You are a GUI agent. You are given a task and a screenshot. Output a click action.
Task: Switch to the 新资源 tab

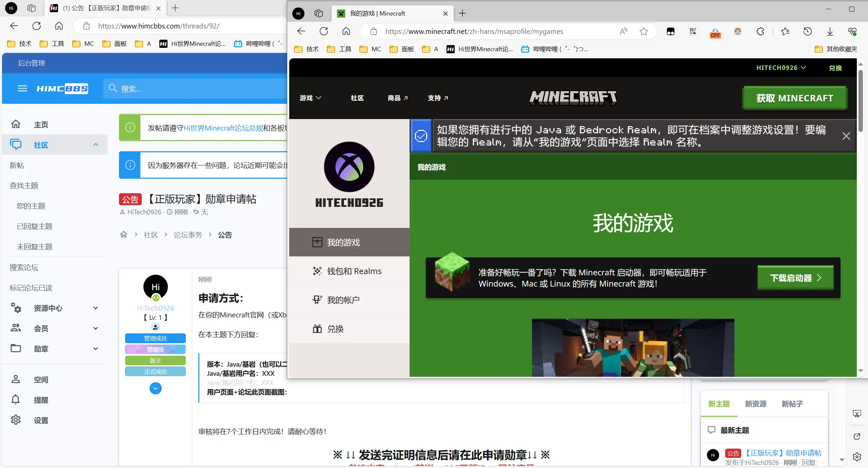[x=755, y=404]
